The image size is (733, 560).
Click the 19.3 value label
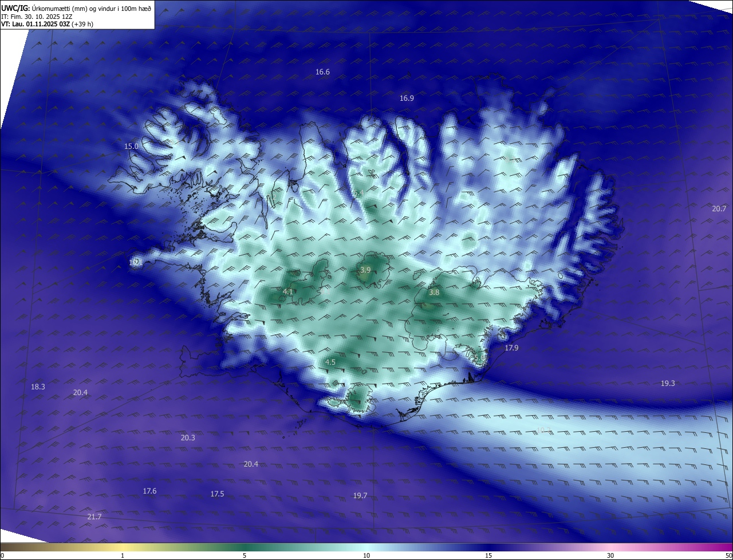[x=668, y=384]
